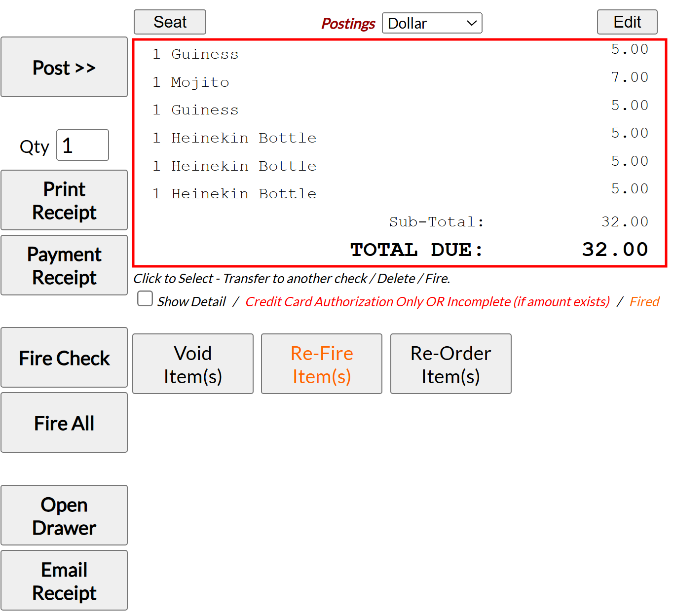This screenshot has width=674, height=616.
Task: Click Open Drawer button
Action: [64, 515]
